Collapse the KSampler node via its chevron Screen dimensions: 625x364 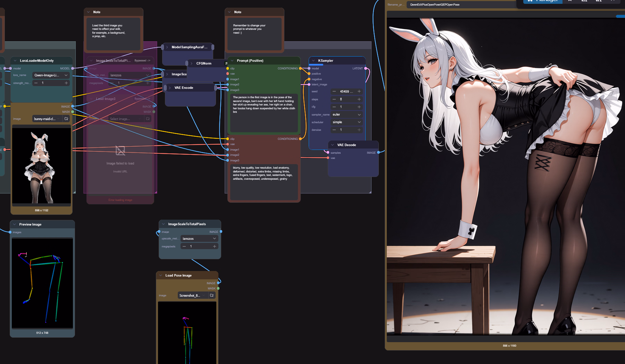(314, 61)
